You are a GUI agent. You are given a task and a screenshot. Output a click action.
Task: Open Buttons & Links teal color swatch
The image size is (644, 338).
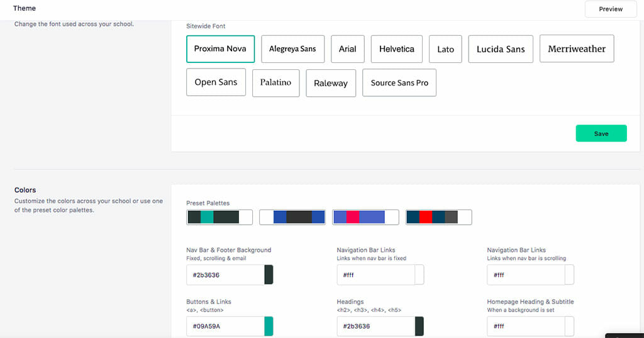[269, 326]
